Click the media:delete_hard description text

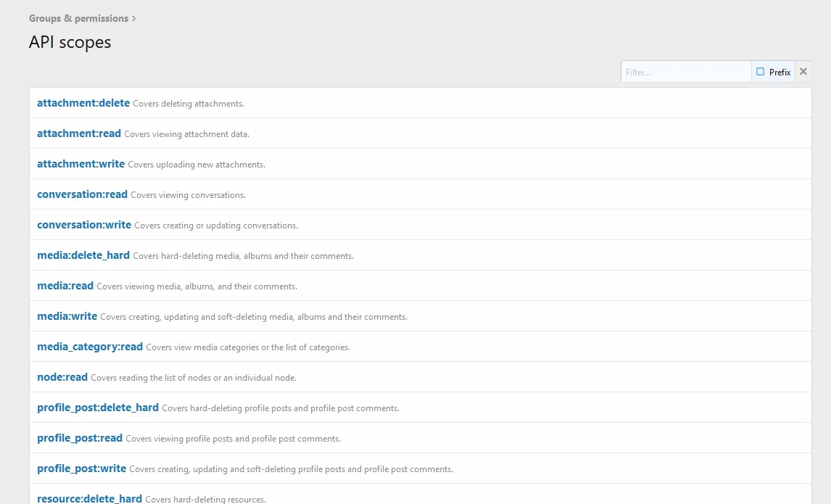(243, 256)
